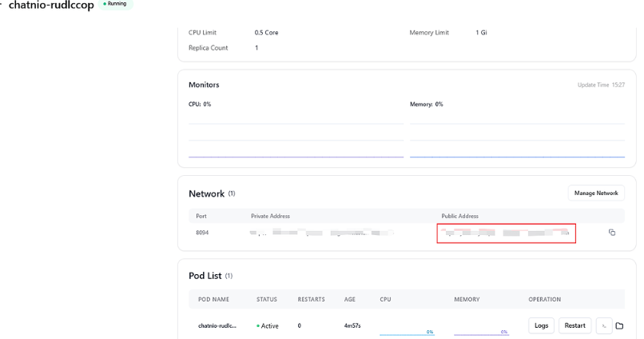Click the blurred private address value
Screen dimensions: 644x339
(x=322, y=233)
